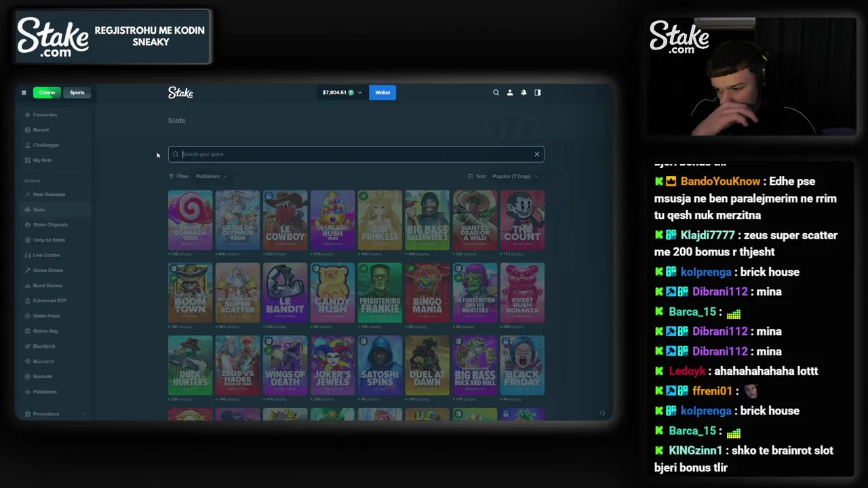Viewport: 868px width, 488px height.
Task: Open The Count game
Action: point(522,220)
